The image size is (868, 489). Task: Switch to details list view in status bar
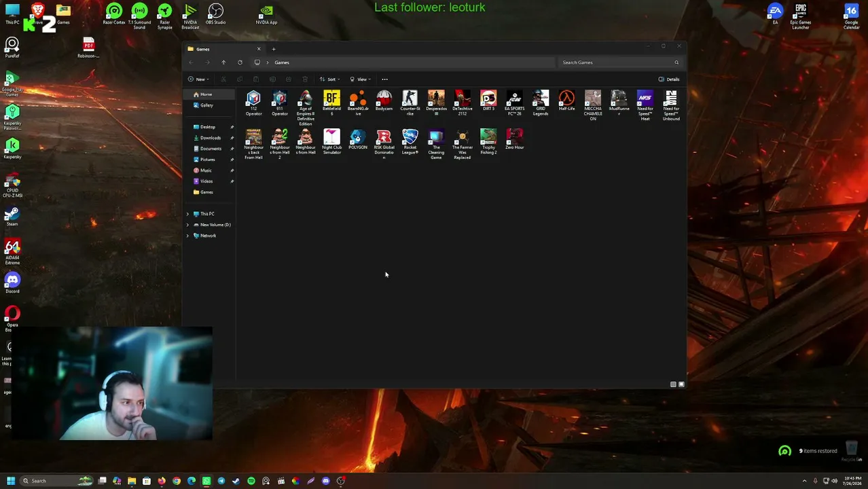coord(673,384)
